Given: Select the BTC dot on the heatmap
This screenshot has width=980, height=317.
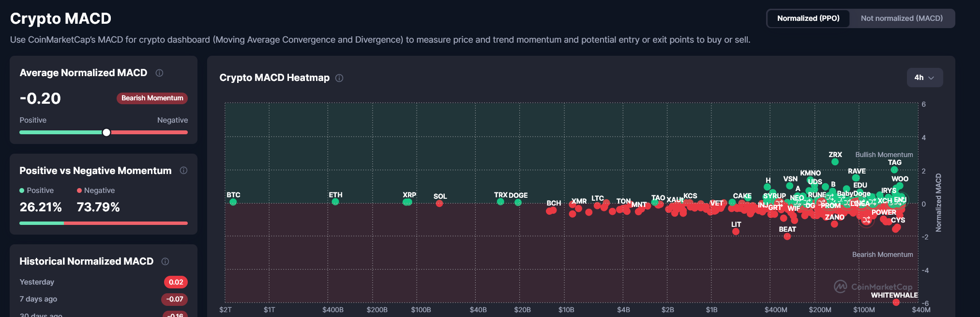Looking at the screenshot, I should point(233,202).
